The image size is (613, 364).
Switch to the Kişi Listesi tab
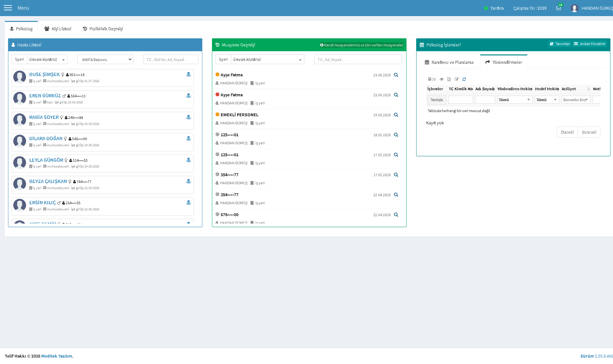click(x=58, y=29)
